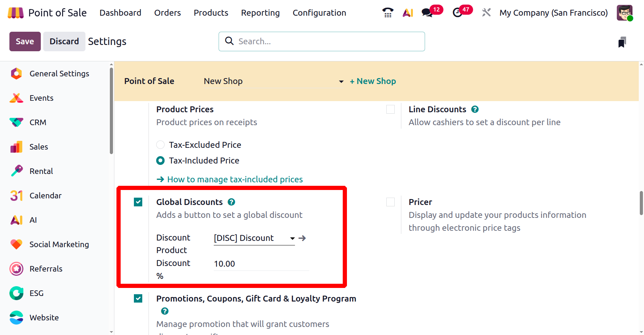Open Discount Product external link arrow

(302, 238)
